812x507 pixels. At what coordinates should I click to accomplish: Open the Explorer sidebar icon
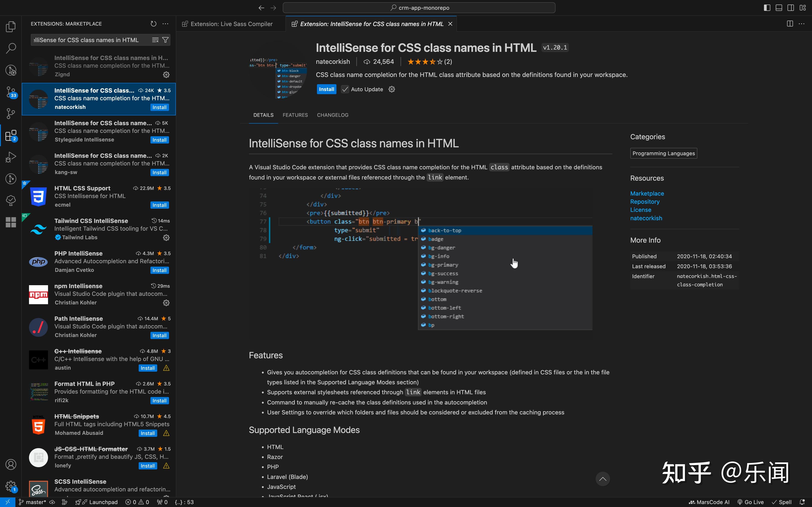(10, 26)
